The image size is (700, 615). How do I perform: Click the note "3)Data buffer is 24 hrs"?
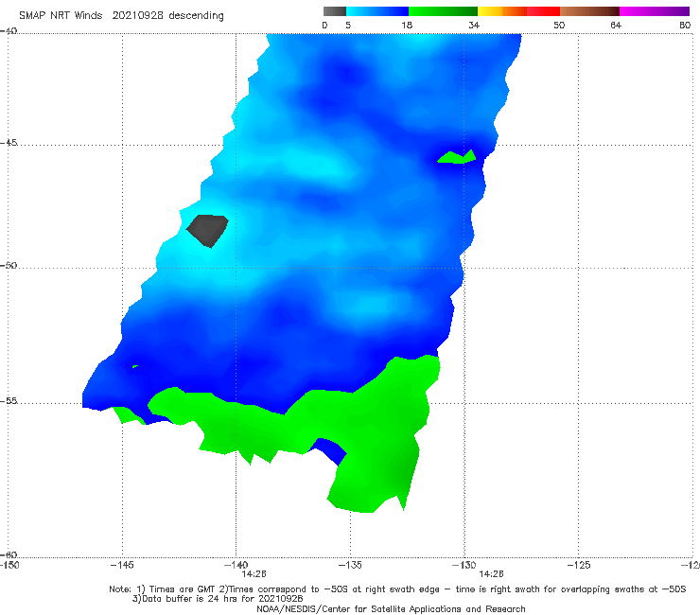tap(218, 599)
